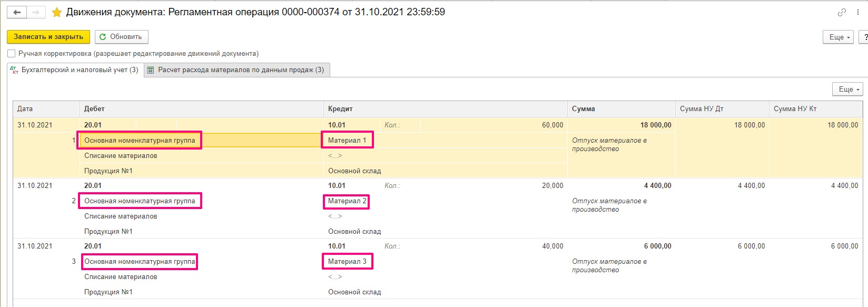Select Основная номенклатурная группа in row 2
This screenshot has width=868, height=307.
point(140,201)
